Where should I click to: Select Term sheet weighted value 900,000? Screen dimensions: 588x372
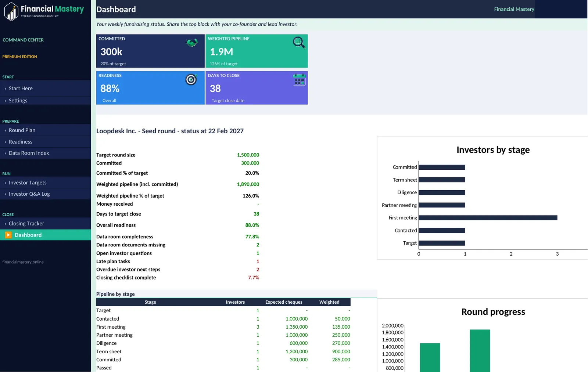pyautogui.click(x=341, y=351)
